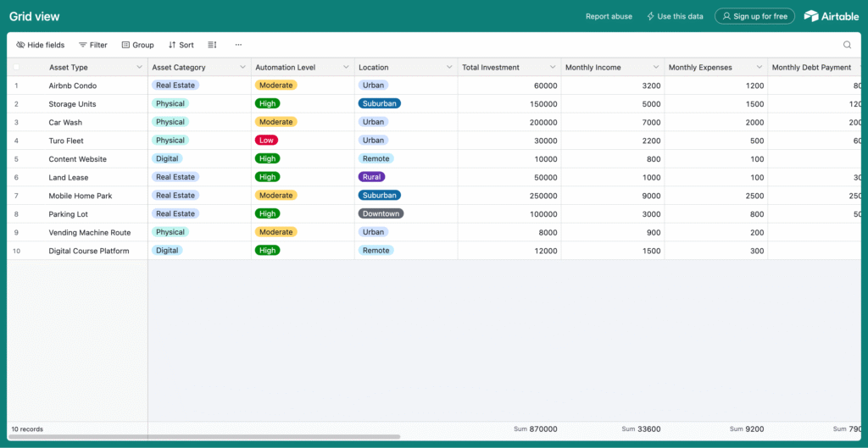Screen dimensions: 868x448
Task: Click Real Estate tag in Airbnb Condo row
Action: click(x=175, y=86)
